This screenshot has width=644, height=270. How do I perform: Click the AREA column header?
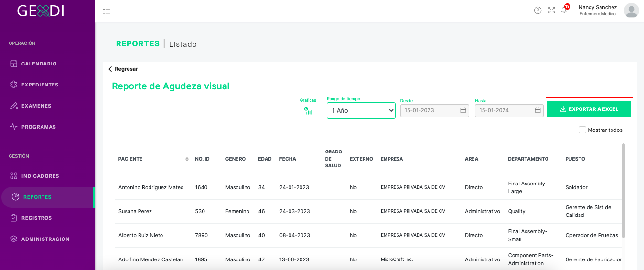point(472,159)
